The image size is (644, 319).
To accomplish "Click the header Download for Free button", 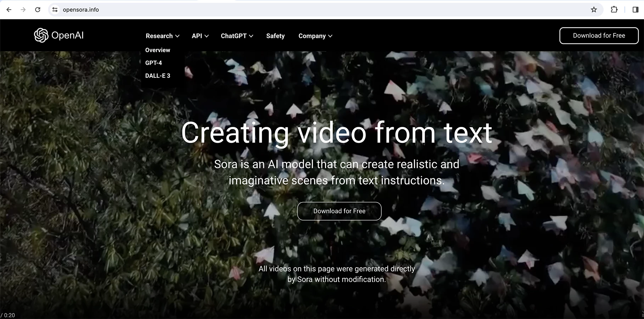I will 599,35.
